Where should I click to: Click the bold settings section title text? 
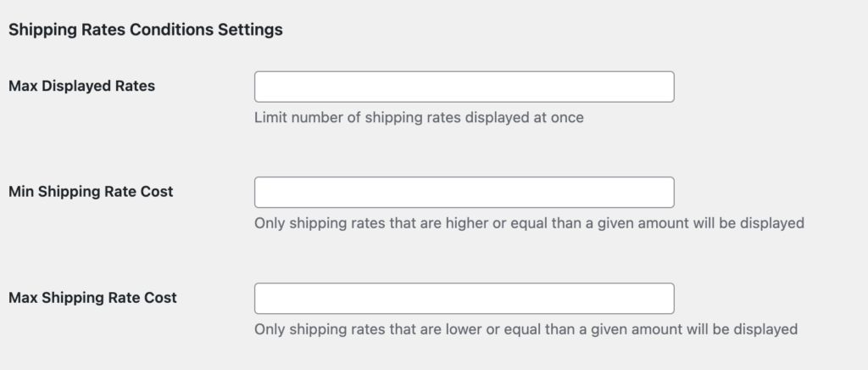pyautogui.click(x=145, y=30)
